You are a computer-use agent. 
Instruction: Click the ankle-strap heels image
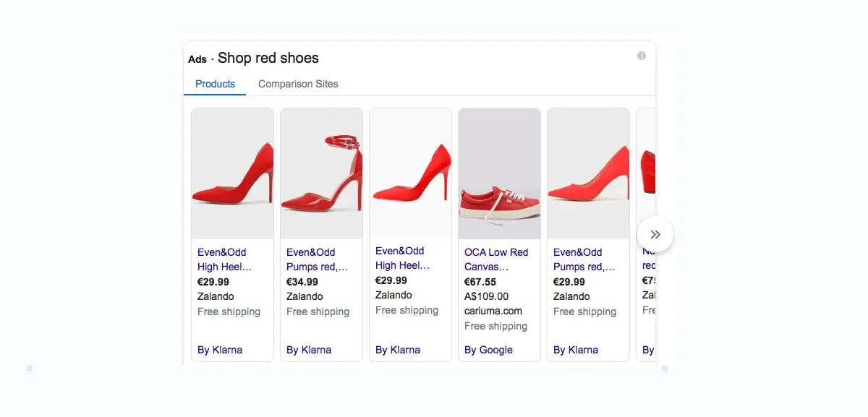(321, 173)
